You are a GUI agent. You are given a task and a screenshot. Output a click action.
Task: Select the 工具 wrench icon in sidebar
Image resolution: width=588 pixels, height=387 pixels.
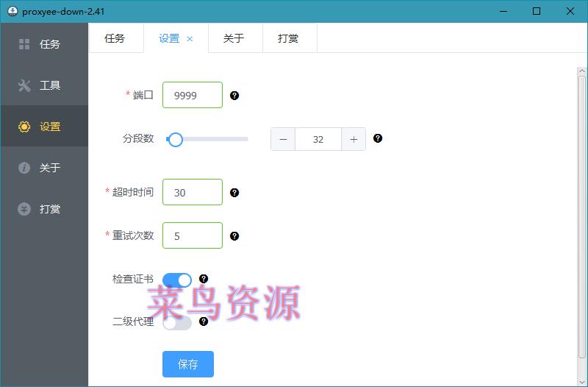pos(24,85)
